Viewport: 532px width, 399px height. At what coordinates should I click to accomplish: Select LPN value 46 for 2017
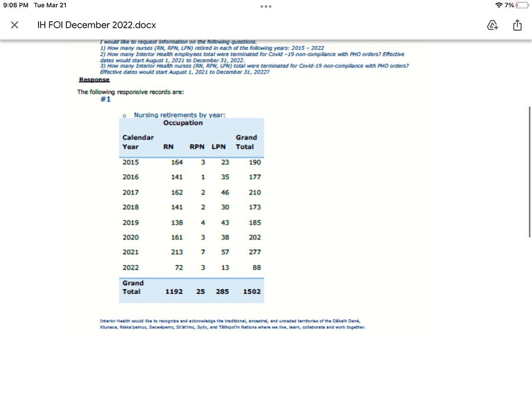tap(225, 192)
